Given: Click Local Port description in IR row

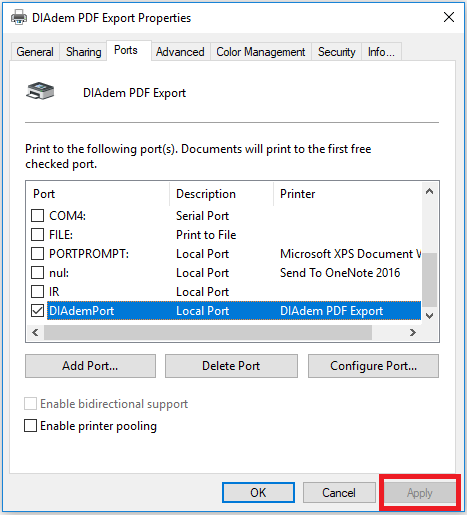Looking at the screenshot, I should point(203,292).
